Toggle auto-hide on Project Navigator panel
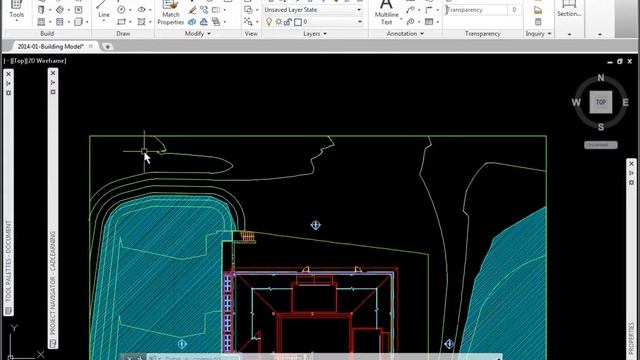 (x=53, y=82)
